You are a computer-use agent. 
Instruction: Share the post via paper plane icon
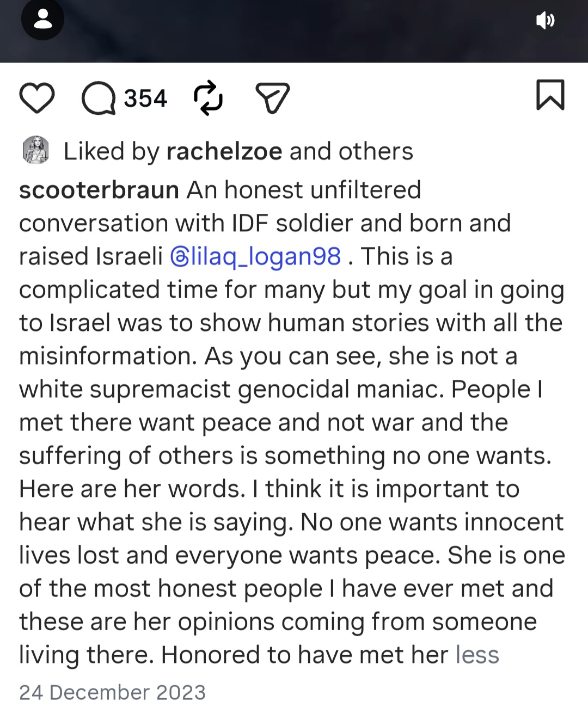click(x=273, y=99)
